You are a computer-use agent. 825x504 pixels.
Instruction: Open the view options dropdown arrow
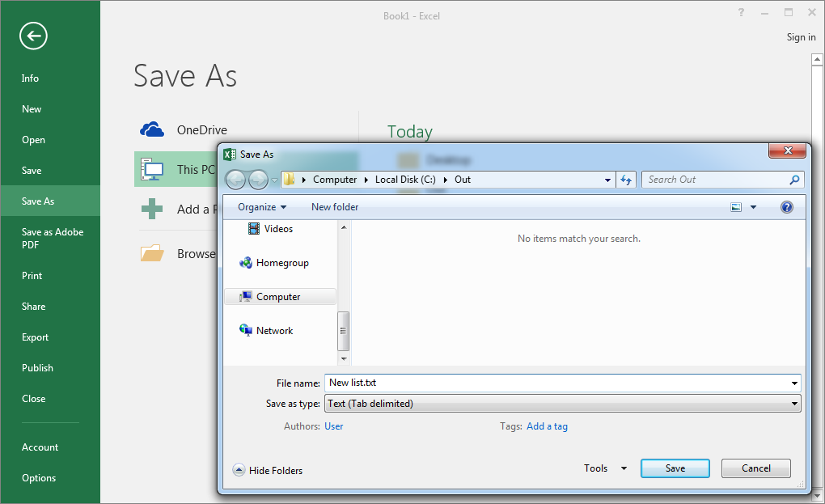coord(753,207)
